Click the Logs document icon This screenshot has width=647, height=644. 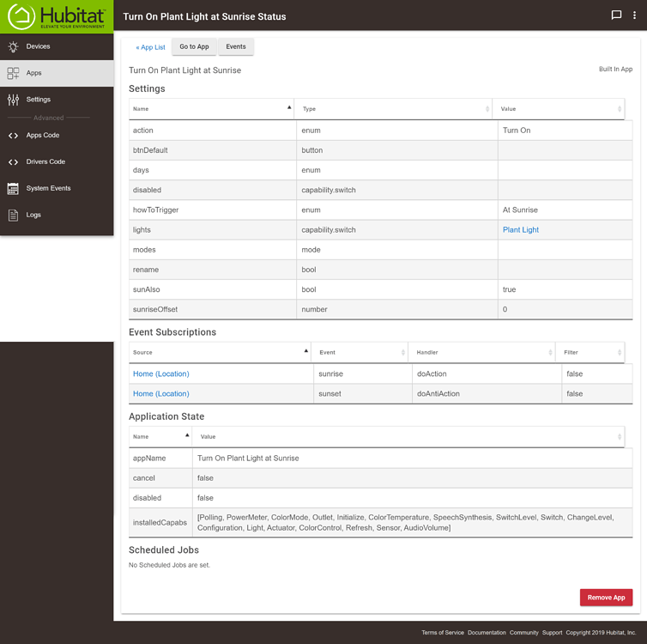click(13, 215)
